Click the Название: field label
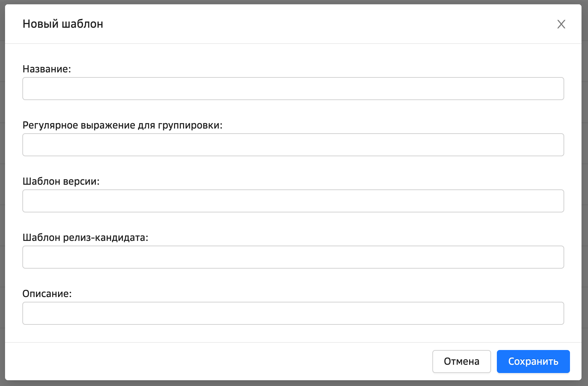Screen dimensions: 588x386 [x=47, y=69]
